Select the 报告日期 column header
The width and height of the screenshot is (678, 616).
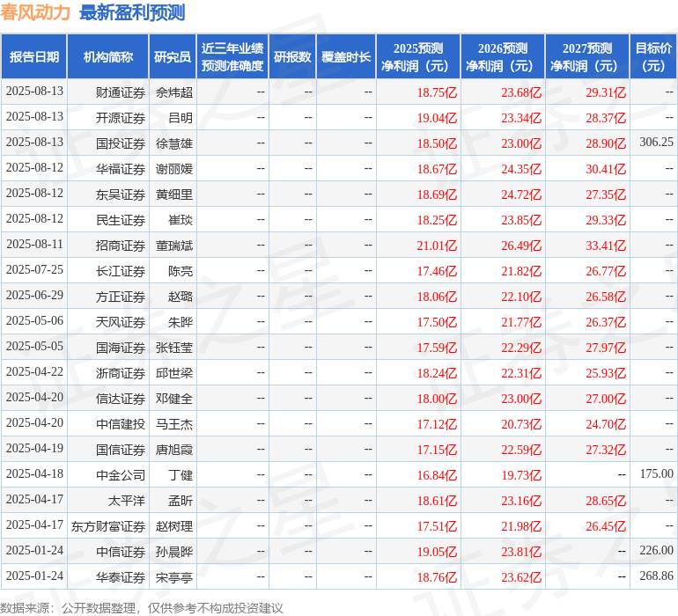coord(34,57)
